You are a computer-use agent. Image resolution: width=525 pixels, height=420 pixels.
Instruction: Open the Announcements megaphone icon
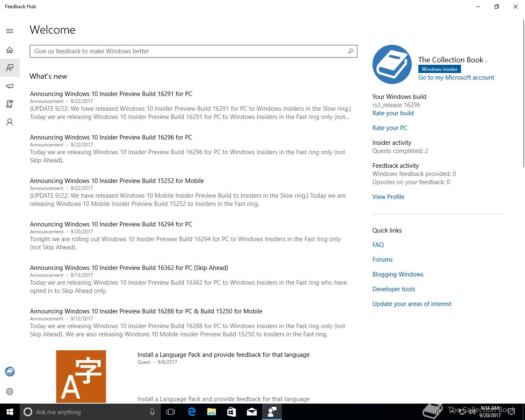(10, 86)
